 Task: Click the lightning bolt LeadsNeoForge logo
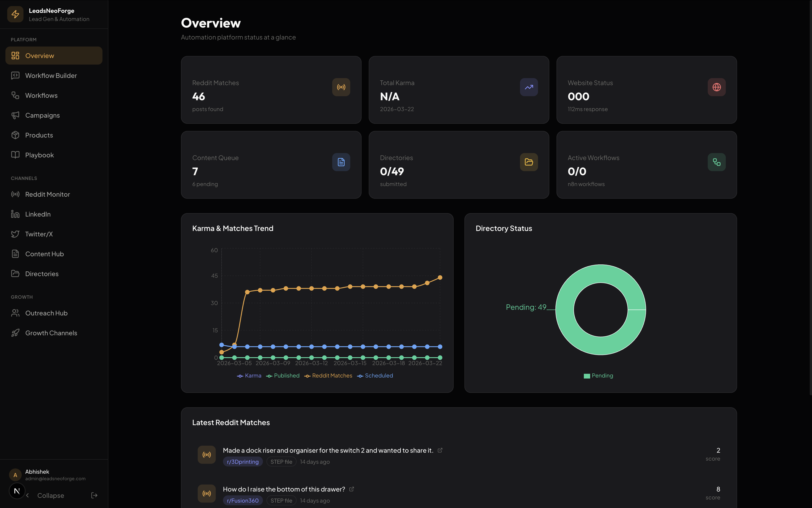[15, 14]
